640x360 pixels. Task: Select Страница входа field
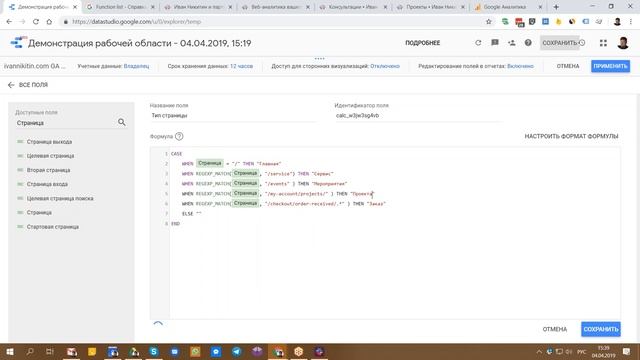pos(47,184)
